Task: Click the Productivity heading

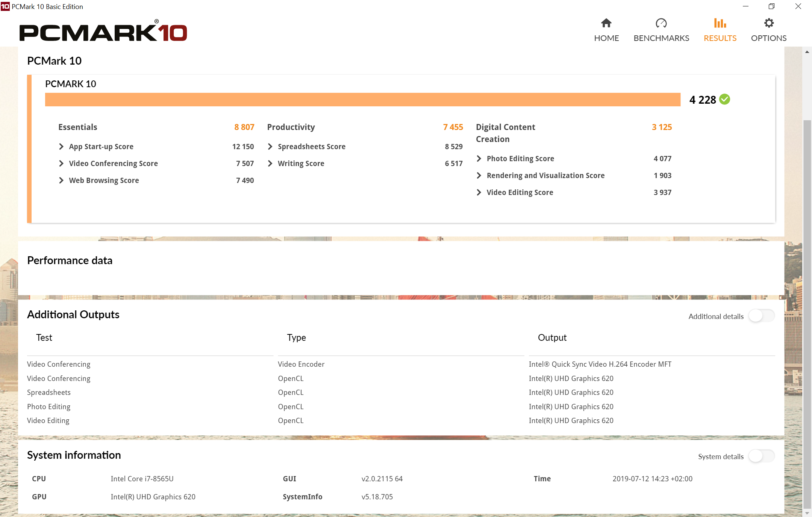Action: tap(291, 127)
